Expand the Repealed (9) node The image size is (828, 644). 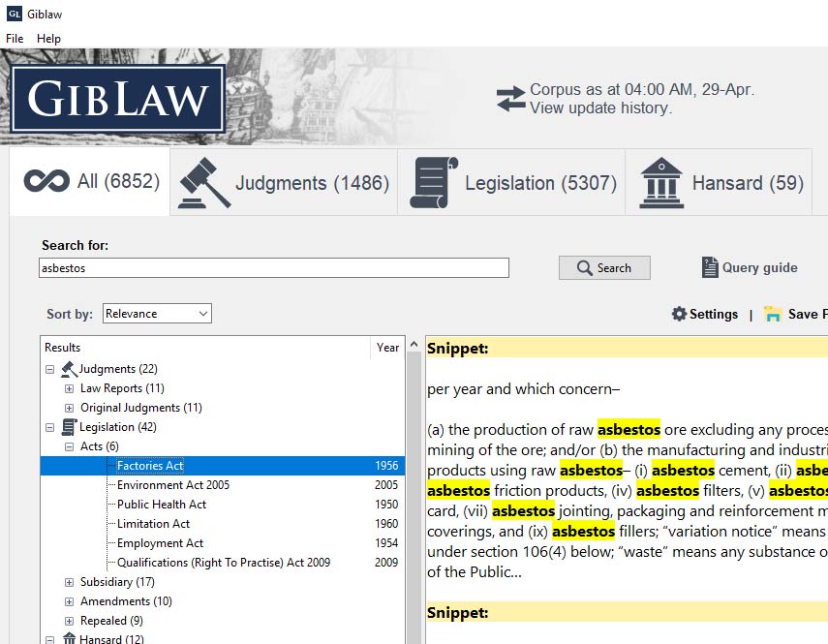(69, 621)
